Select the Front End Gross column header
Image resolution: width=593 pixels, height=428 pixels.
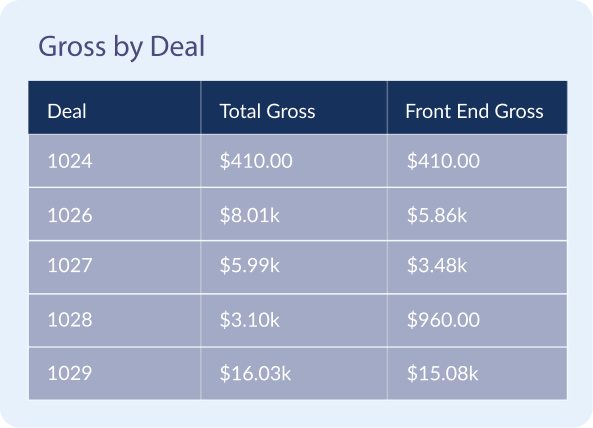pyautogui.click(x=474, y=111)
